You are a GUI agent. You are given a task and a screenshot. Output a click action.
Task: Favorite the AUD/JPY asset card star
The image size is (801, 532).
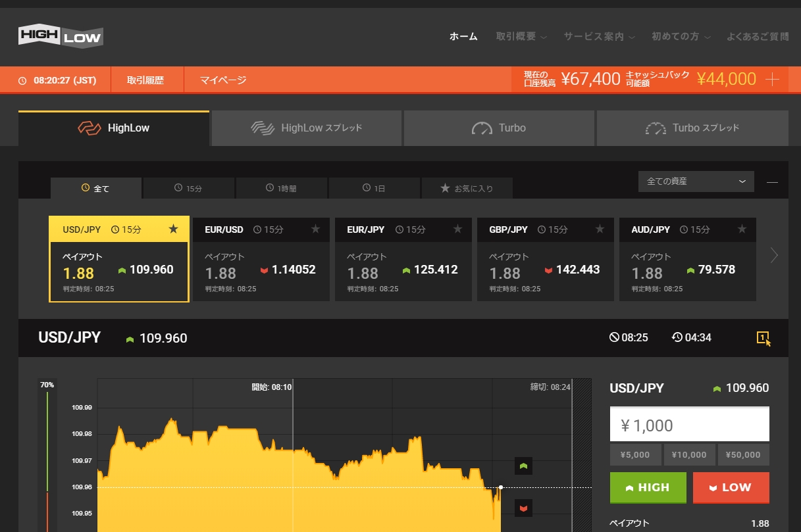(x=742, y=229)
